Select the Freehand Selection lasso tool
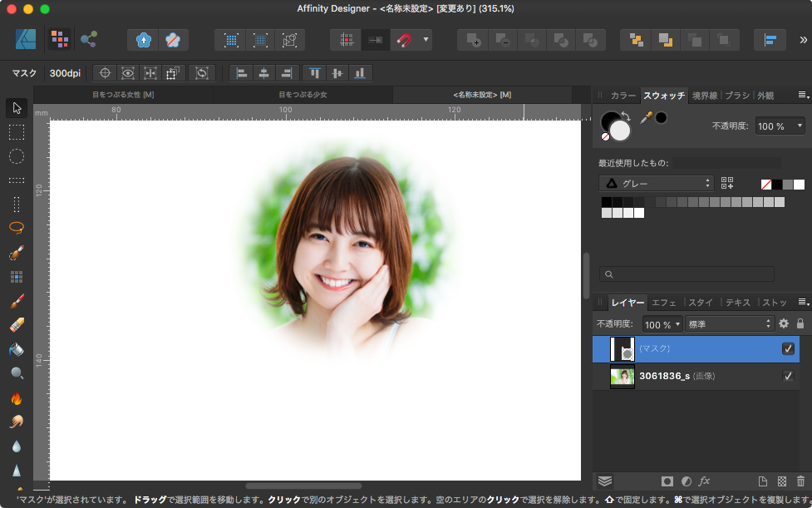 click(17, 228)
